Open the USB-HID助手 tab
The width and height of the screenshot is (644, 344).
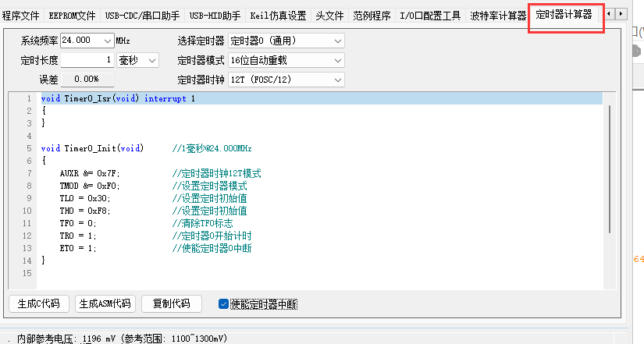(x=215, y=16)
